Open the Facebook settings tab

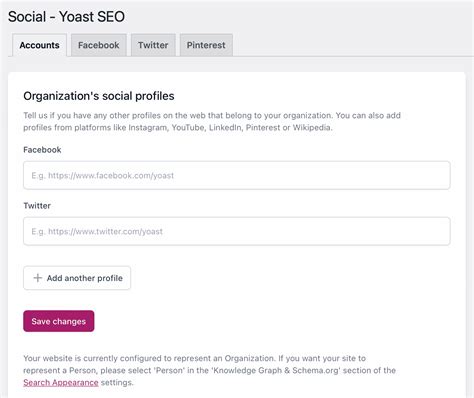point(99,45)
